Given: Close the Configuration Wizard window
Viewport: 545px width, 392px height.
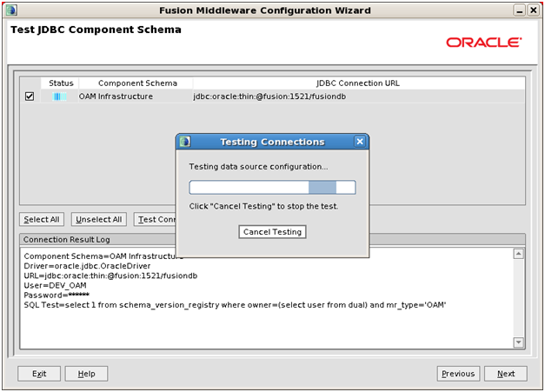Looking at the screenshot, I should click(x=533, y=10).
